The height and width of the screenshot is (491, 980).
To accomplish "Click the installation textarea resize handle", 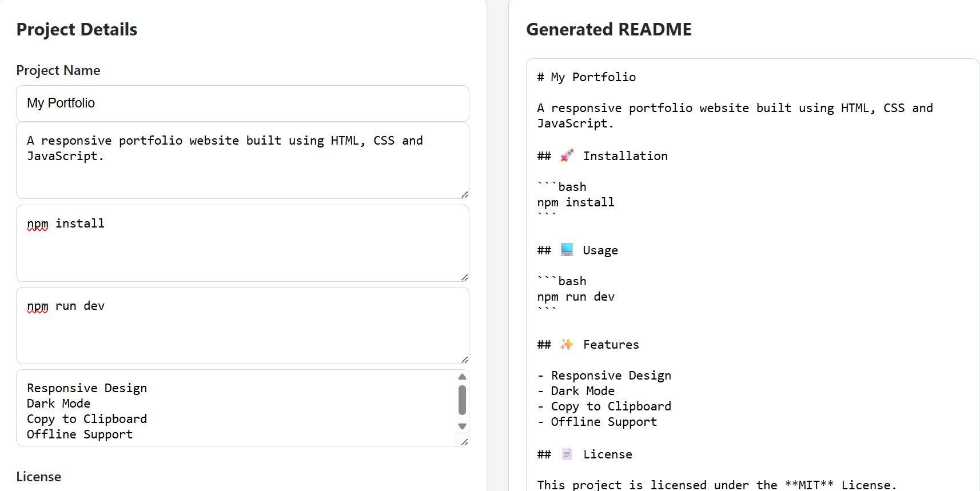I will 464,277.
